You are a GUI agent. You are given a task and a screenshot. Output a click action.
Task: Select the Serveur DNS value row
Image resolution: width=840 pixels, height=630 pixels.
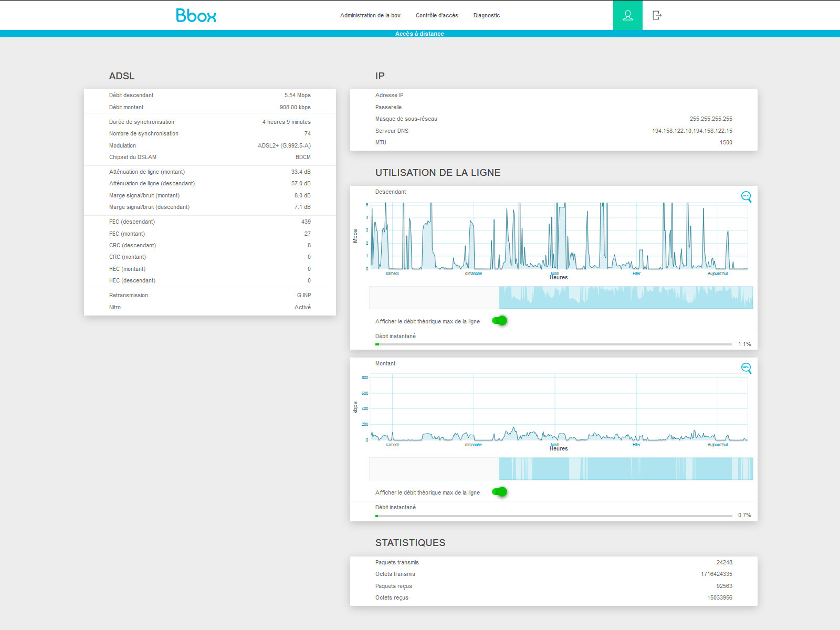click(x=554, y=131)
